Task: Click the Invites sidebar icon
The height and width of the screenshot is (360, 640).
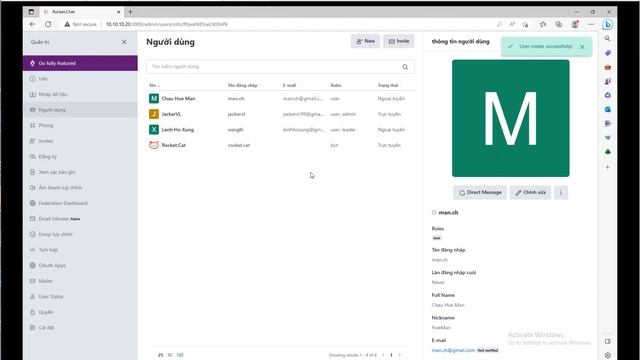Action: click(33, 141)
